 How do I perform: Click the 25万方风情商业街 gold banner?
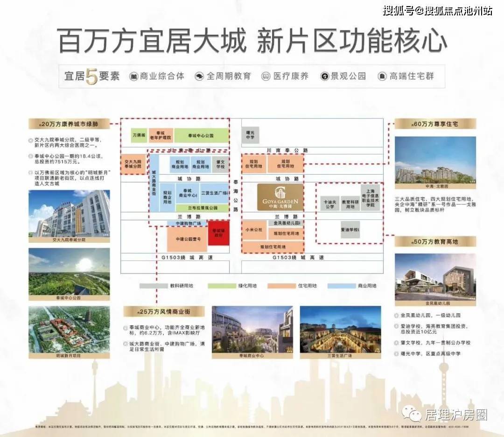pos(164,311)
